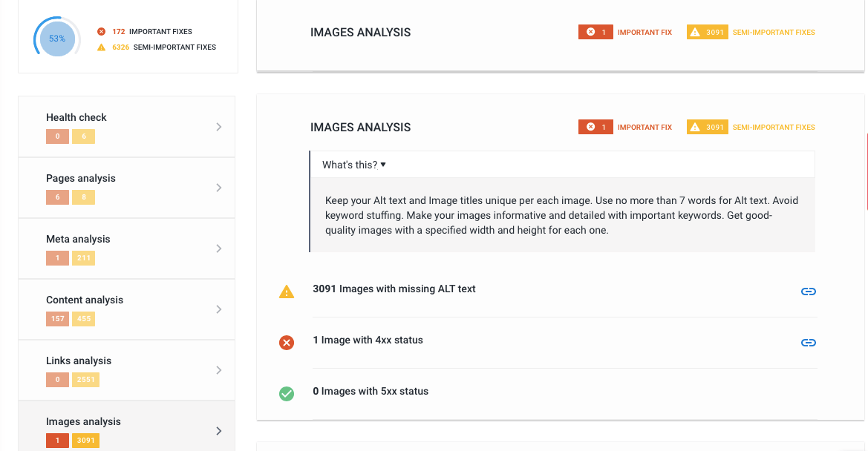This screenshot has width=868, height=451.
Task: Open link icon for 4xx status image
Action: [x=808, y=343]
